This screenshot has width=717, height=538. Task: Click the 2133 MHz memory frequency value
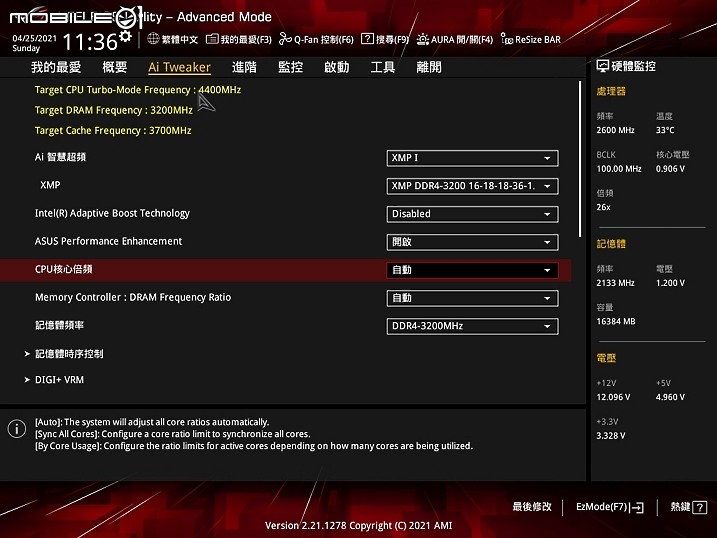pyautogui.click(x=615, y=283)
